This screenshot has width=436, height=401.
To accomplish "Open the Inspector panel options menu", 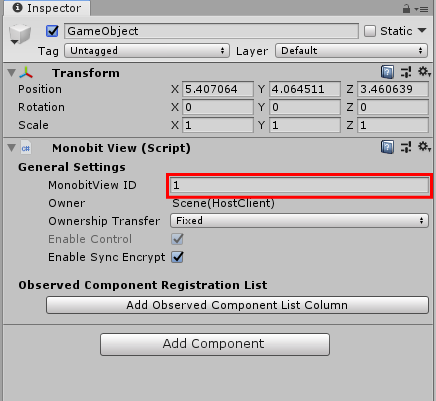I will 422,9.
